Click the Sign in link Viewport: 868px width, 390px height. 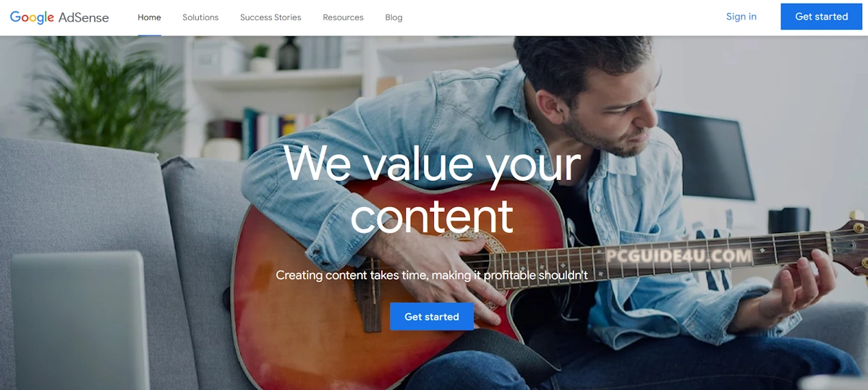point(741,17)
